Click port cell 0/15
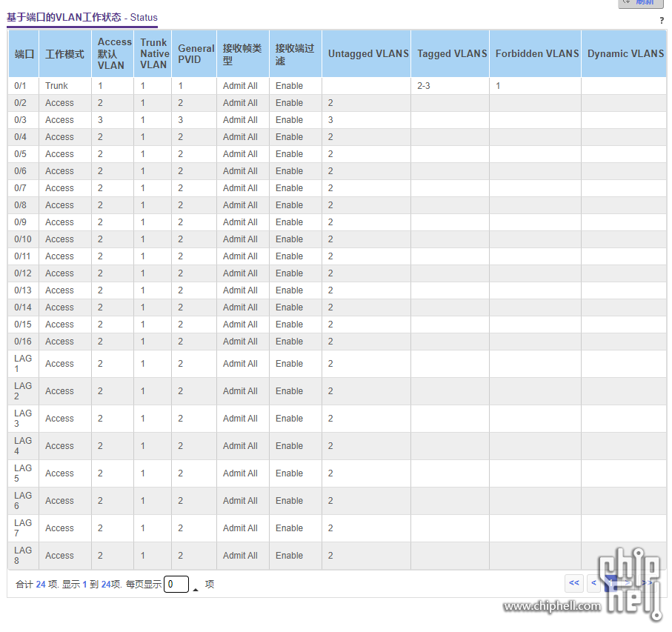 point(23,325)
